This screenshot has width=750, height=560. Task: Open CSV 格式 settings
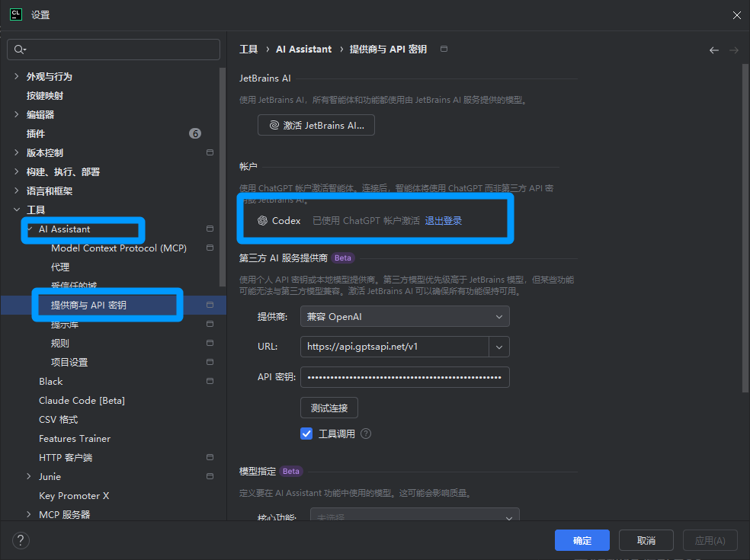[x=59, y=419]
